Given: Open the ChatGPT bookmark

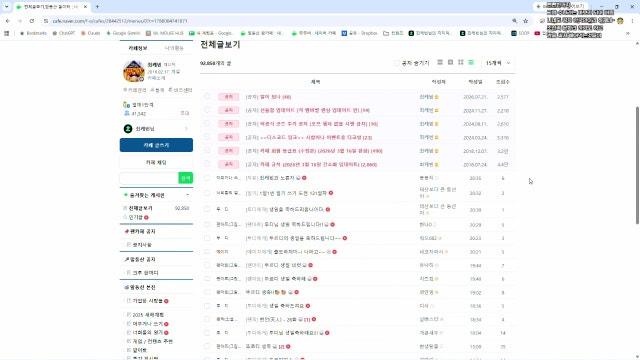Looking at the screenshot, I should click(64, 33).
